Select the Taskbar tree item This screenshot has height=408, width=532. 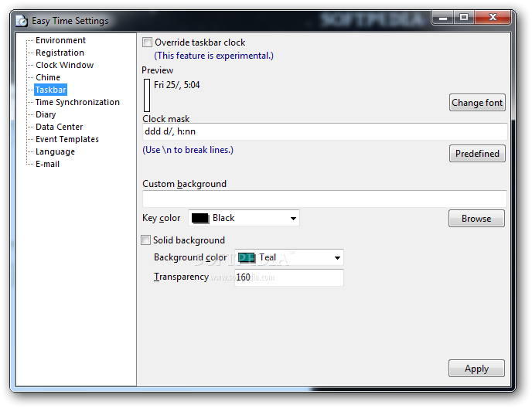50,90
